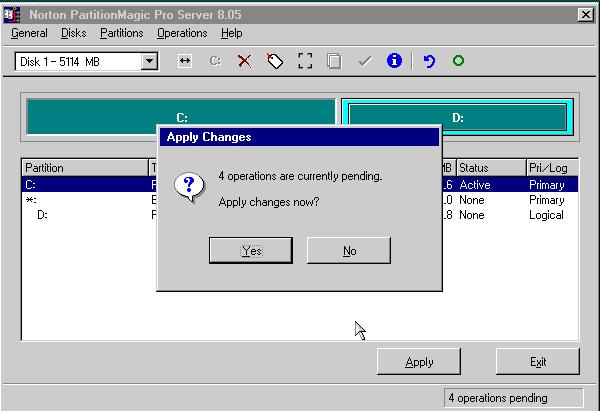Confirm with Yes in Apply Changes dialog
Screen dimensions: 600x411
[251, 251]
